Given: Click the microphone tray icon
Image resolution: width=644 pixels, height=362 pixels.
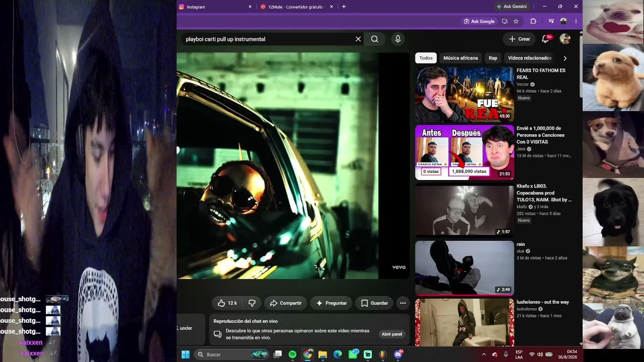Looking at the screenshot, I should (506, 354).
